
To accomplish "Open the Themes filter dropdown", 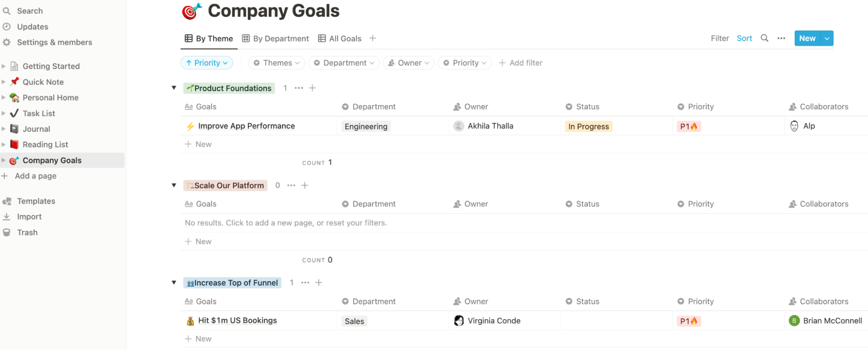I will tap(277, 63).
